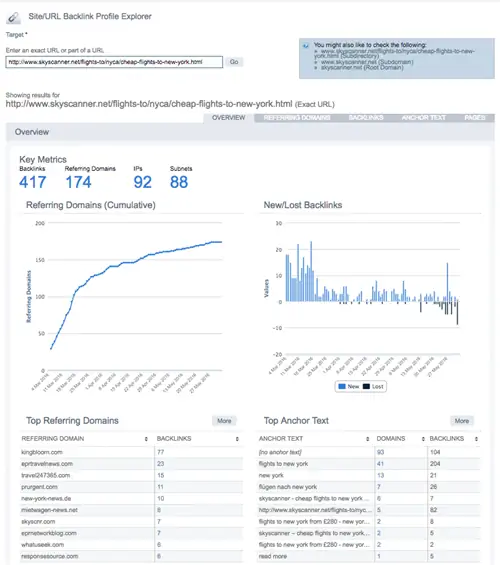Open the www.skyscanner.net Subdomain link
The width and height of the screenshot is (500, 565).
pyautogui.click(x=367, y=62)
